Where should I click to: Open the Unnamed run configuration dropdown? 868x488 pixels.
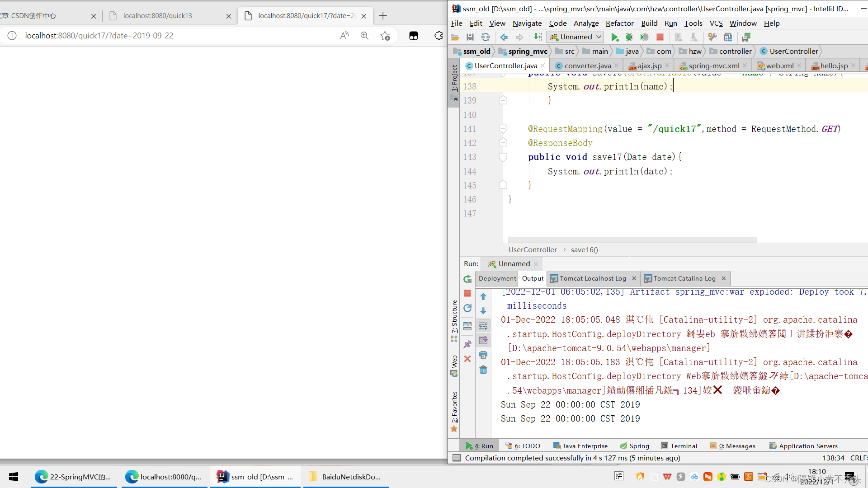[575, 37]
